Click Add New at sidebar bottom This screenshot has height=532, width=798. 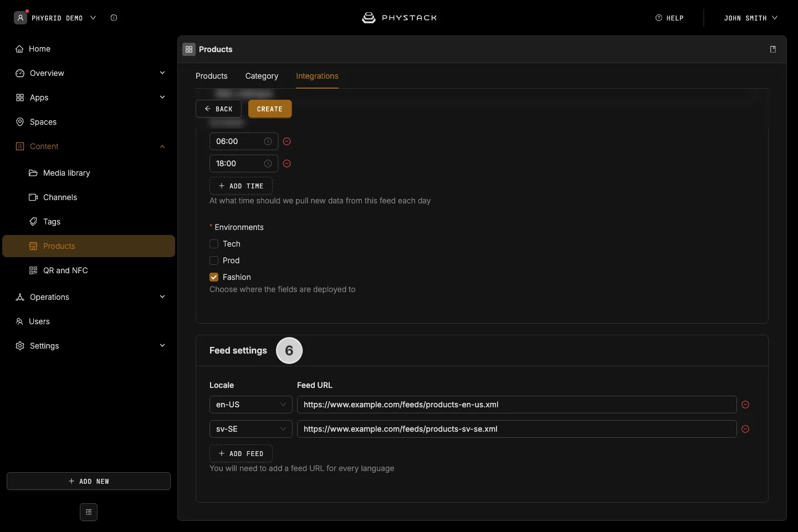coord(89,481)
